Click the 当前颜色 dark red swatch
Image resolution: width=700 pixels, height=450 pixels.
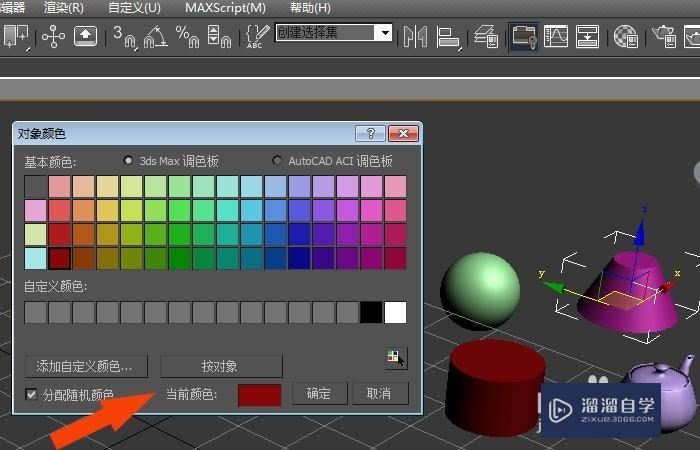(x=260, y=395)
